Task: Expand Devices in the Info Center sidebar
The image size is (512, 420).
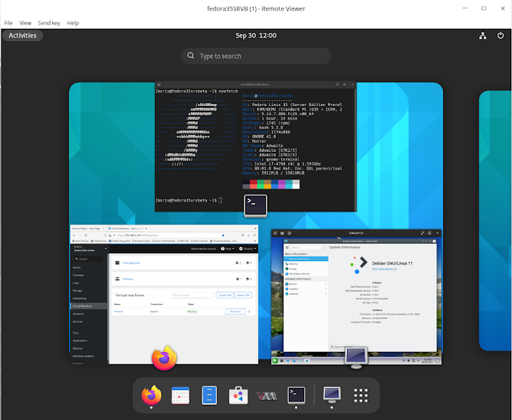Action: (306, 284)
